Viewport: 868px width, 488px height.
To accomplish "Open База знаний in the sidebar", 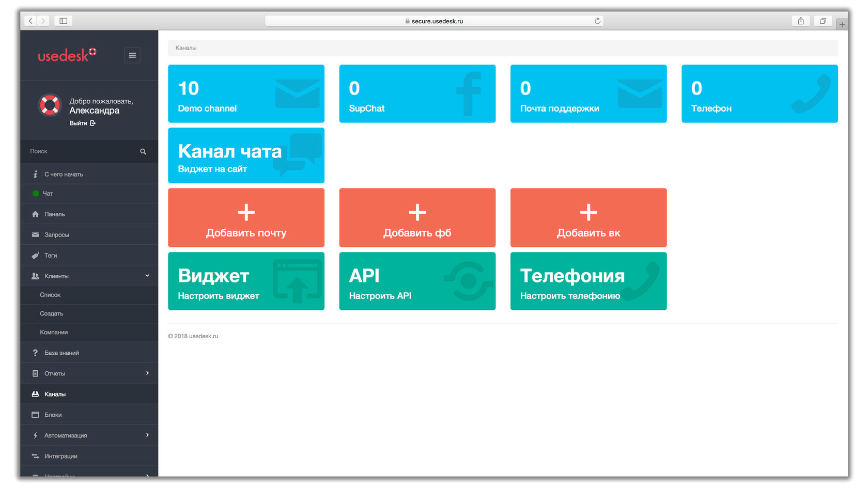I will [x=89, y=353].
